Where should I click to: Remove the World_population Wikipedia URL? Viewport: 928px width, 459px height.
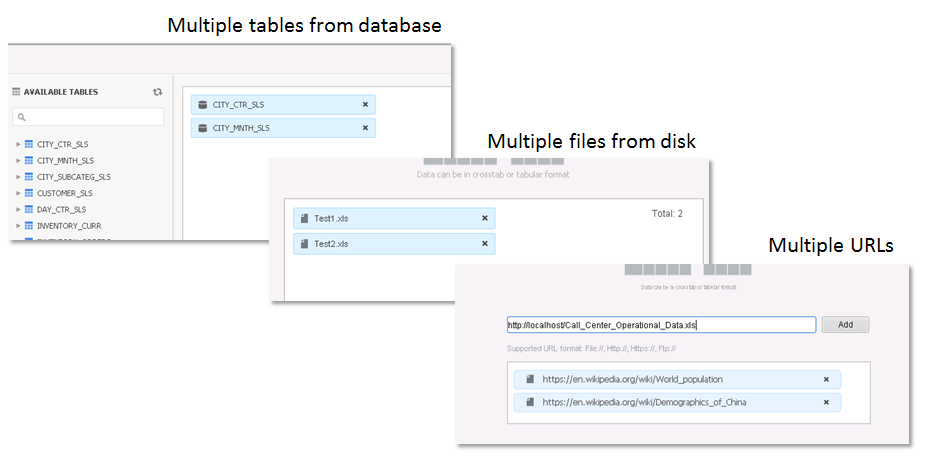tap(826, 380)
